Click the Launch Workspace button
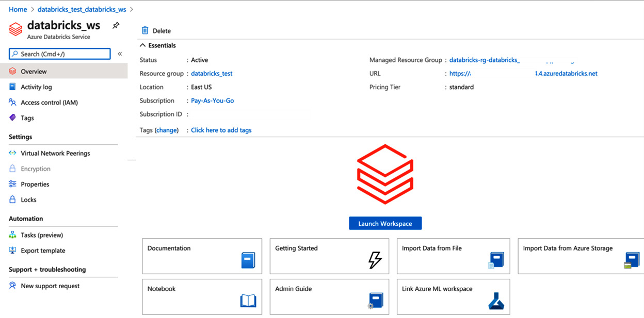This screenshot has height=318, width=644. pos(385,223)
